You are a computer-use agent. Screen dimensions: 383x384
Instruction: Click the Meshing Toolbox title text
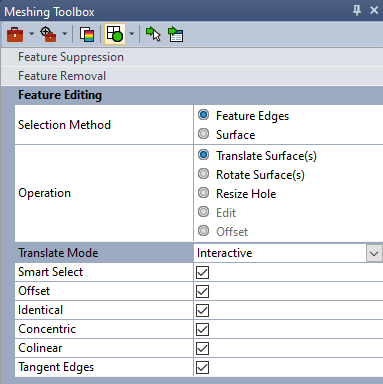[49, 12]
